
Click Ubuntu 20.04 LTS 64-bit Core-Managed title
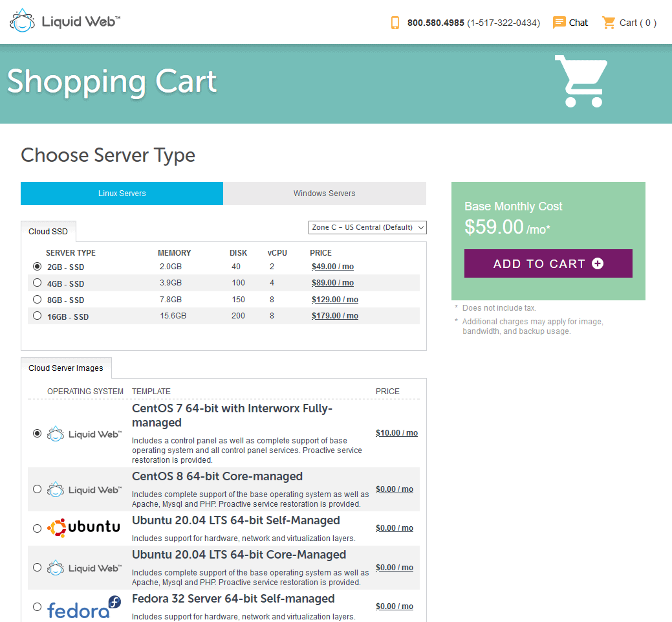[x=239, y=555]
